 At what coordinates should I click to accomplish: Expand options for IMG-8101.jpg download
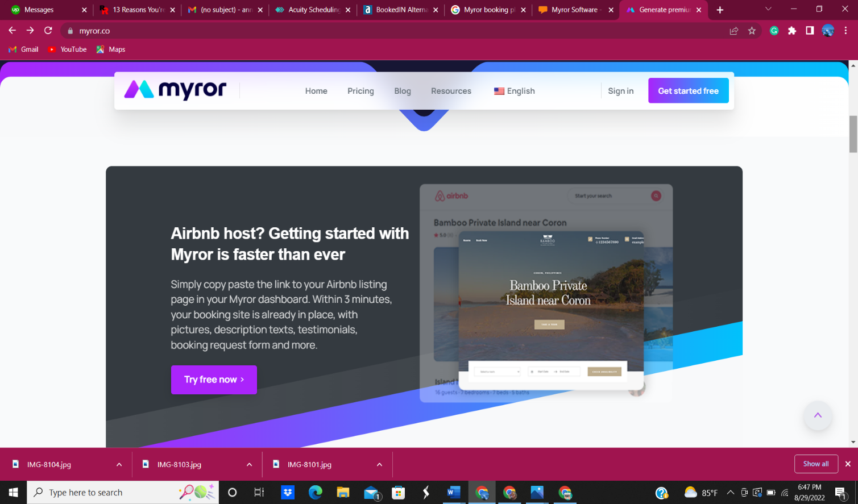(x=379, y=464)
